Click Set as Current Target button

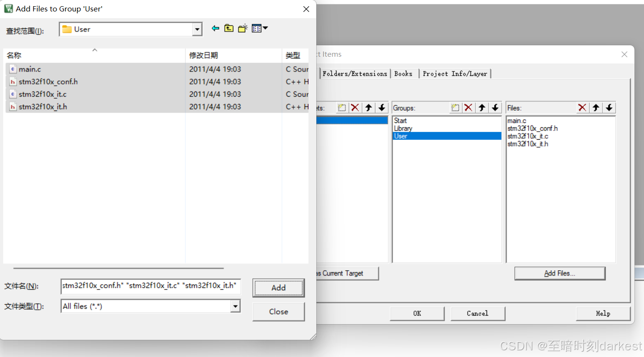pos(347,273)
